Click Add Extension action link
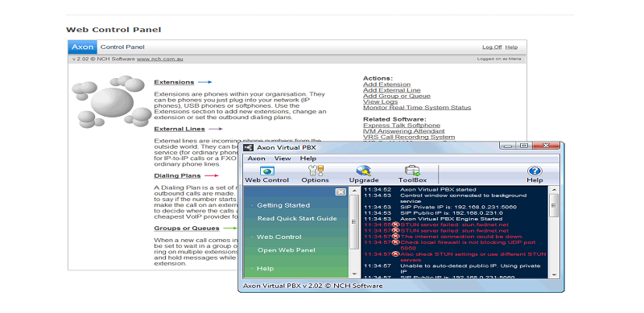Screen dimensions: 644x313 click(387, 84)
